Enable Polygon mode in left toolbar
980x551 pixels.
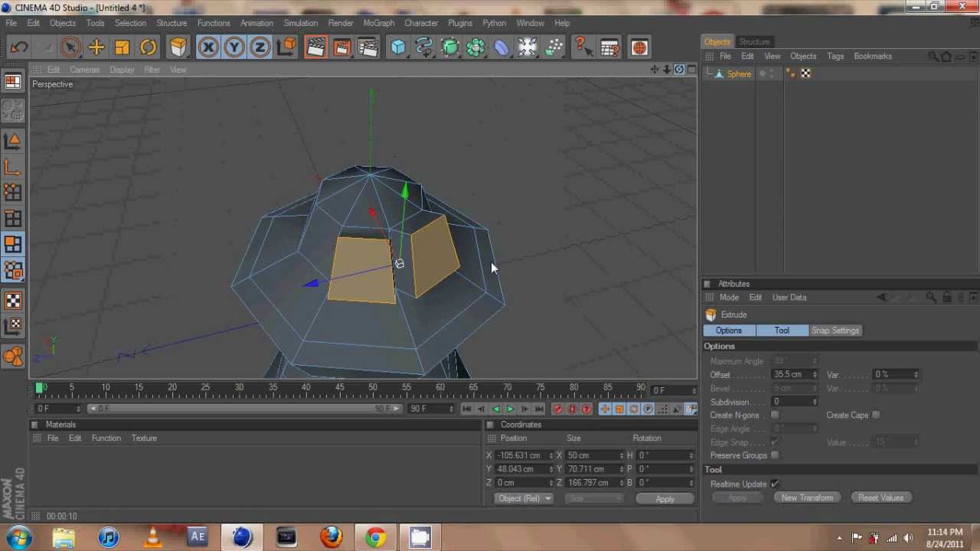pos(13,244)
